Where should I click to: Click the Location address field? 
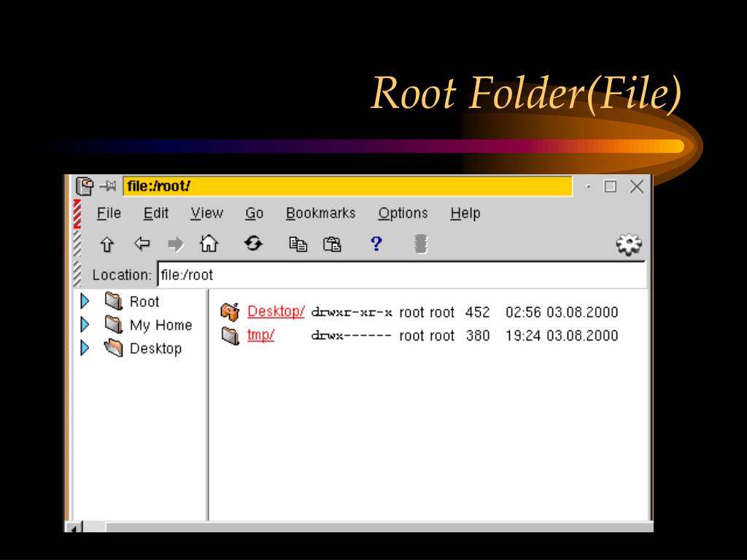401,275
